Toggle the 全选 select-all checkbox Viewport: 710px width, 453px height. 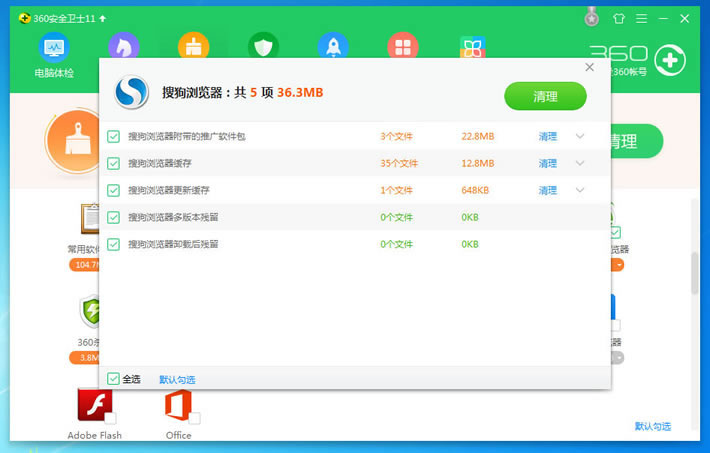(x=113, y=379)
